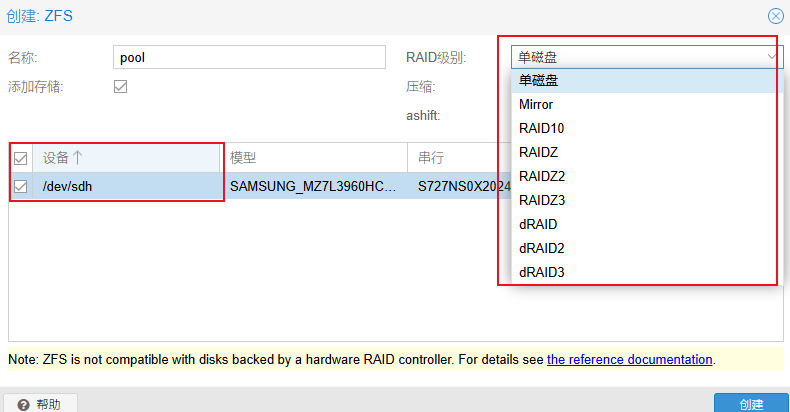Toggle the 添加存储 checkbox

(121, 87)
